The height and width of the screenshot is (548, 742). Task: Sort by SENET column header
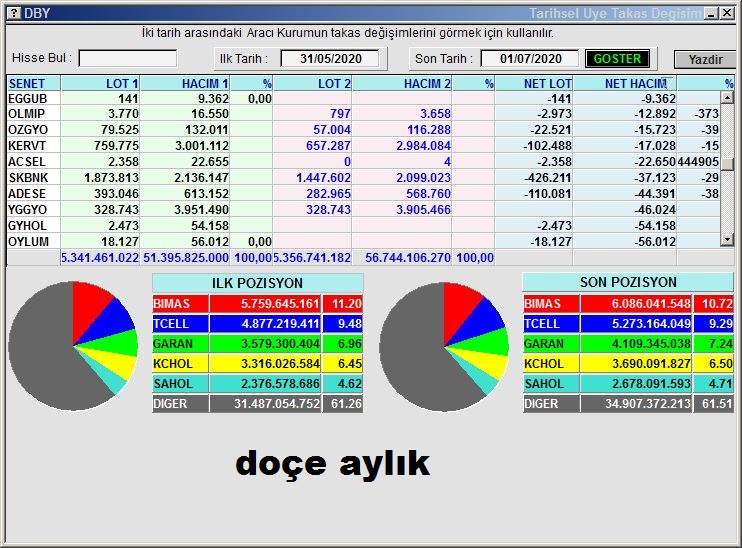(x=34, y=83)
